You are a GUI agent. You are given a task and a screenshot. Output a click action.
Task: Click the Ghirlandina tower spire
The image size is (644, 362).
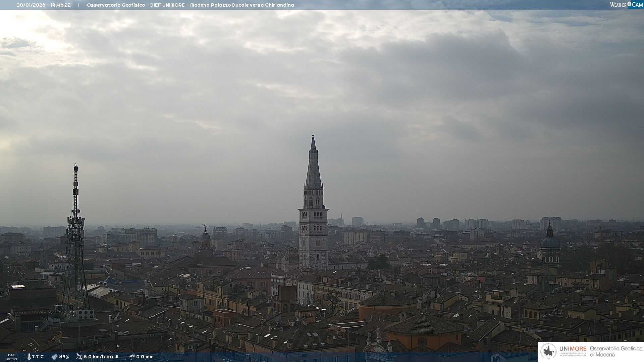(x=313, y=168)
